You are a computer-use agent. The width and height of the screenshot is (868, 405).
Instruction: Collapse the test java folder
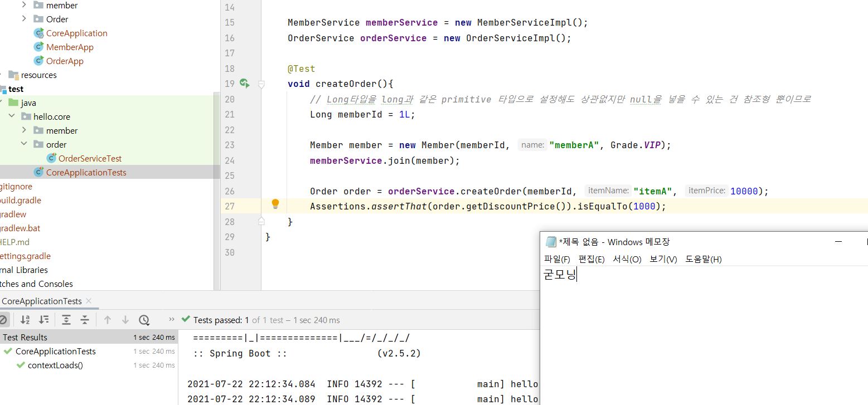[x=1, y=103]
